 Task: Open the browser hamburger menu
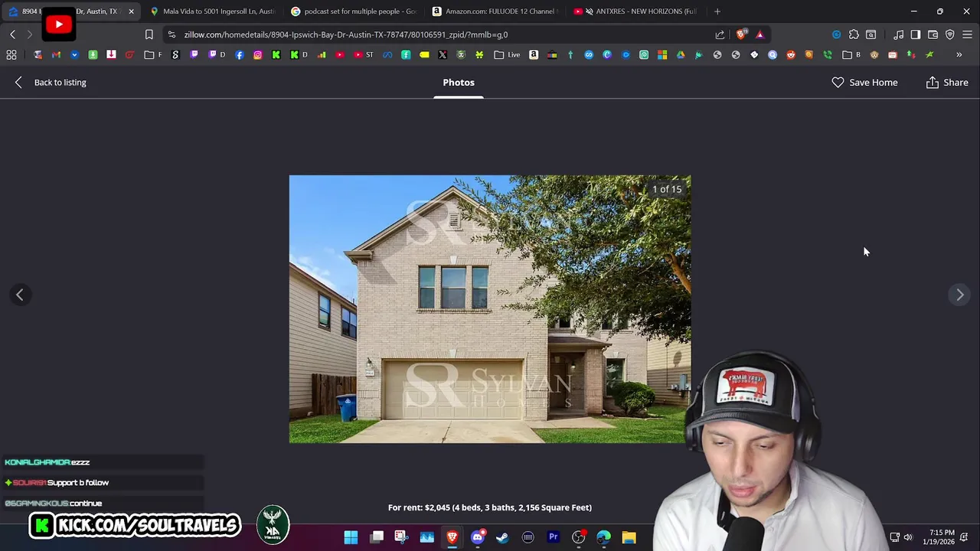pos(967,34)
